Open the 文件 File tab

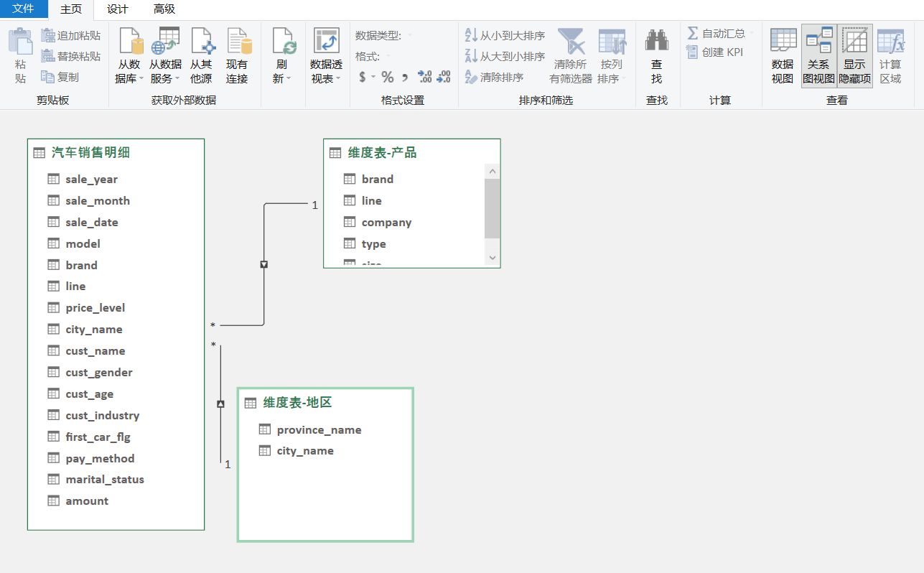(24, 9)
